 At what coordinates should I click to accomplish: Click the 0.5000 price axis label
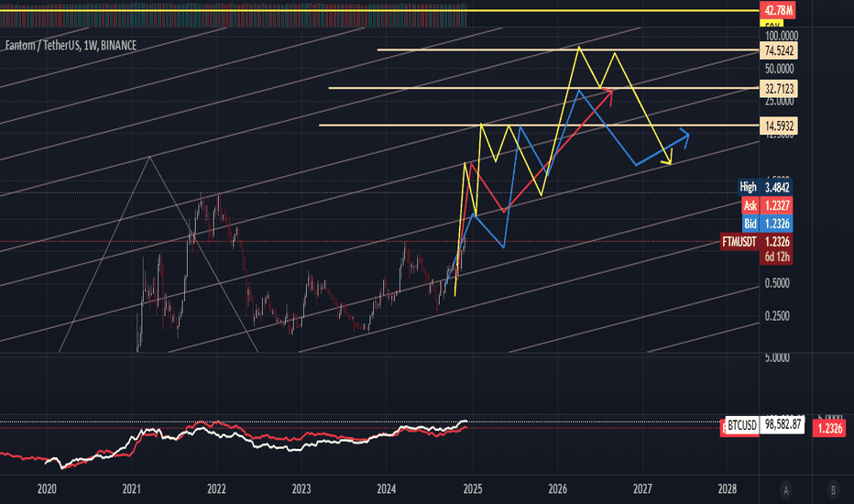click(777, 283)
